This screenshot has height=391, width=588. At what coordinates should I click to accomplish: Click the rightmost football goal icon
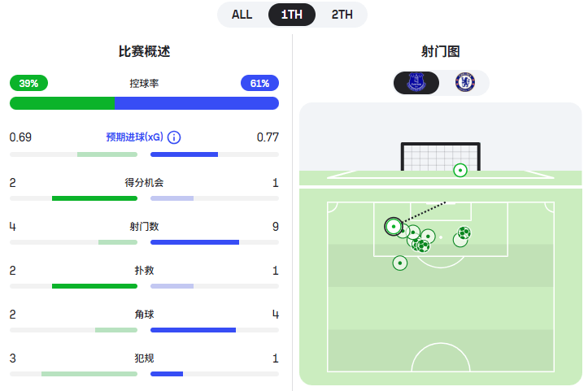(x=464, y=233)
